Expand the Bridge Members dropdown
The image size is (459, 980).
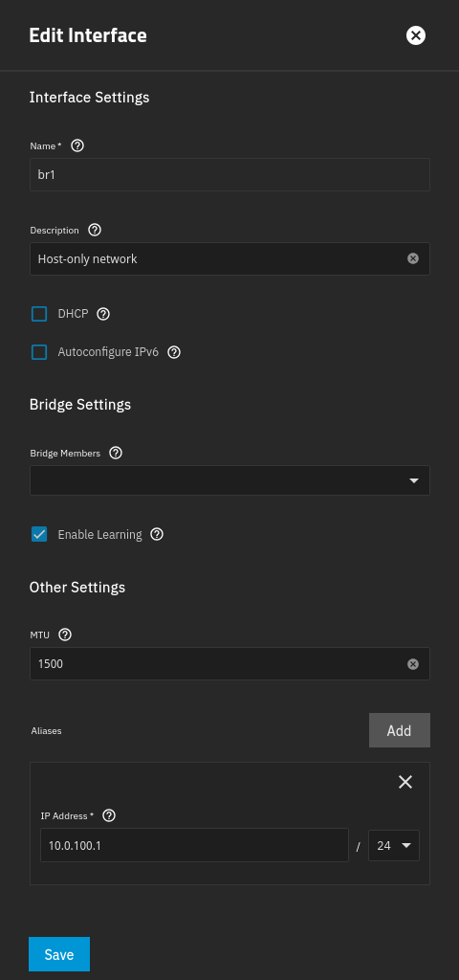[x=229, y=480]
